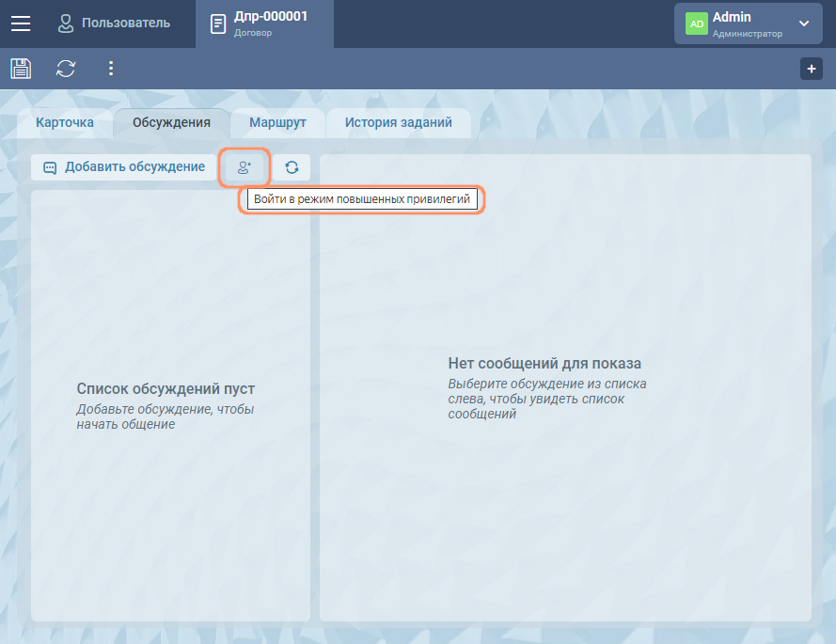Image resolution: width=836 pixels, height=644 pixels.
Task: Expand the Admin account dropdown chevron
Action: click(803, 24)
